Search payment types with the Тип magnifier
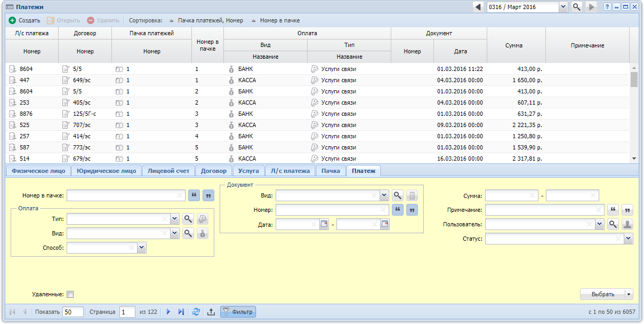The height and width of the screenshot is (324, 644). pos(188,219)
